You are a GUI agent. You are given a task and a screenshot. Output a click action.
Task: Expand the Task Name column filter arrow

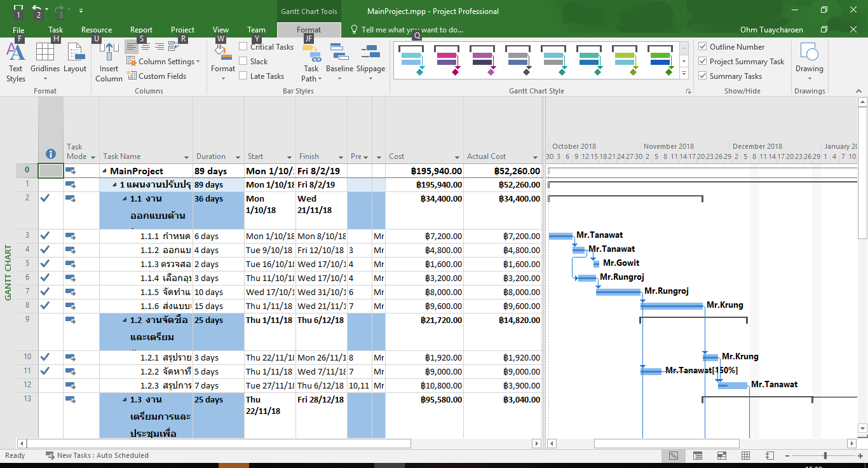186,157
